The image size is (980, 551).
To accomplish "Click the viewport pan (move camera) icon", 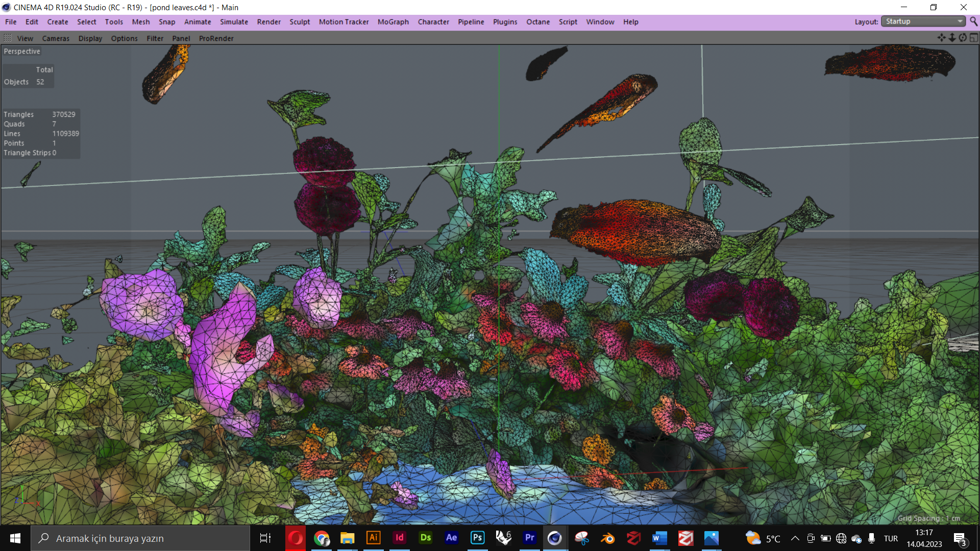I will [x=941, y=38].
